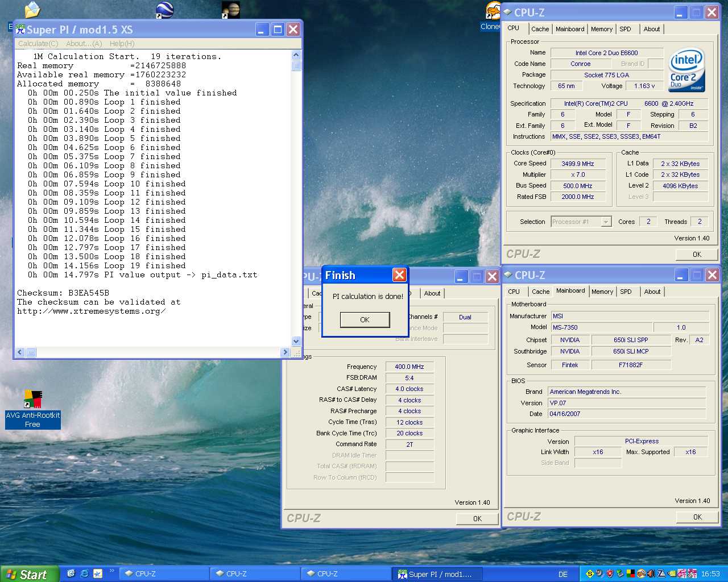Click the taskbar clock showing 16:53
Viewport: 728px width, 582px height.
(710, 574)
